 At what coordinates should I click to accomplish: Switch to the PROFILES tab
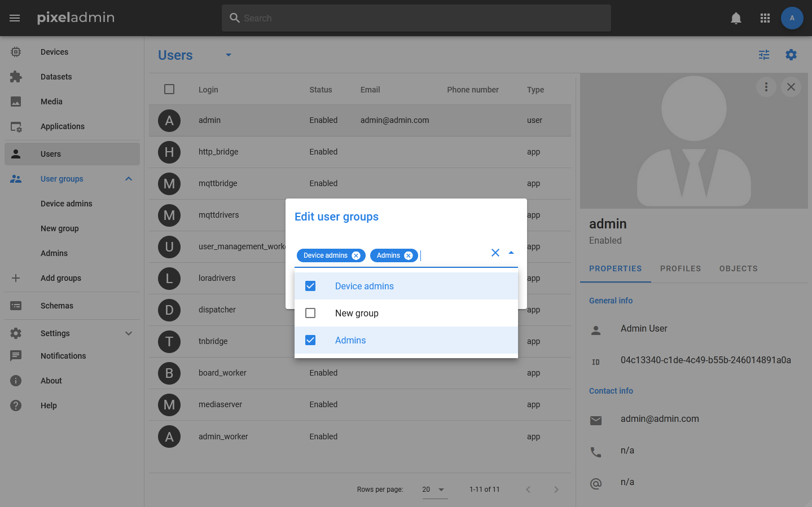tap(681, 268)
